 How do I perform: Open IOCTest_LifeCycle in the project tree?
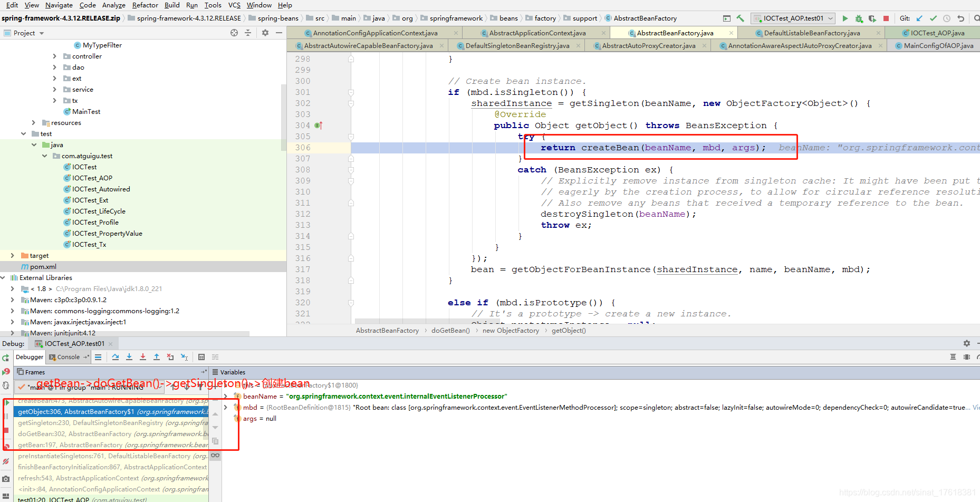(99, 211)
